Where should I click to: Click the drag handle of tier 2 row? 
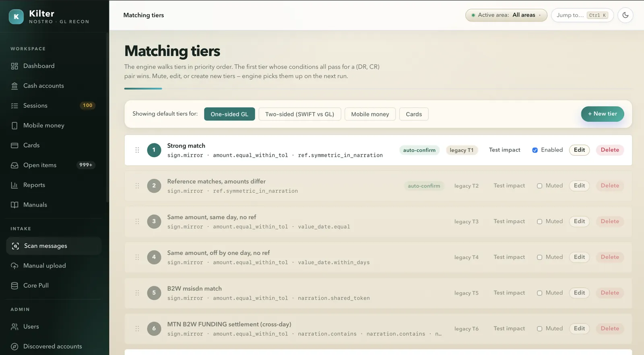(137, 186)
